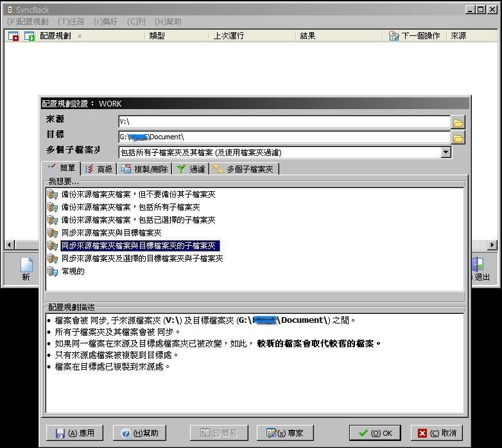
Task: Switch to the 高級 tab
Action: click(x=99, y=169)
